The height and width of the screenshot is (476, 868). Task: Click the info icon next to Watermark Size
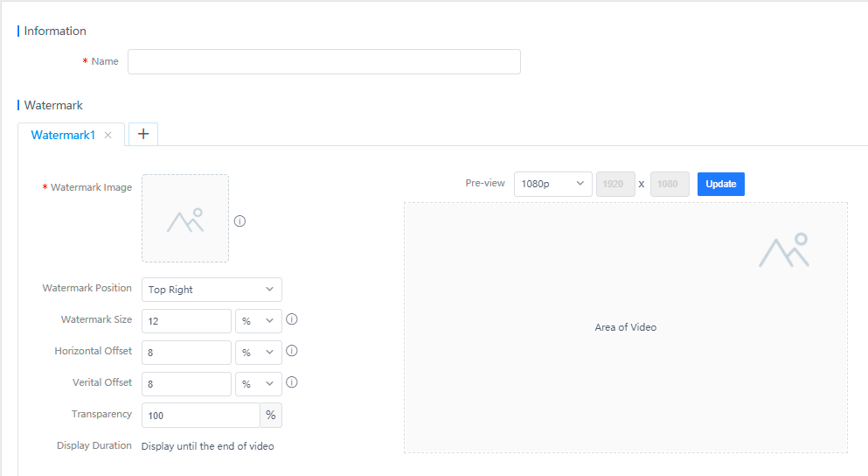292,319
